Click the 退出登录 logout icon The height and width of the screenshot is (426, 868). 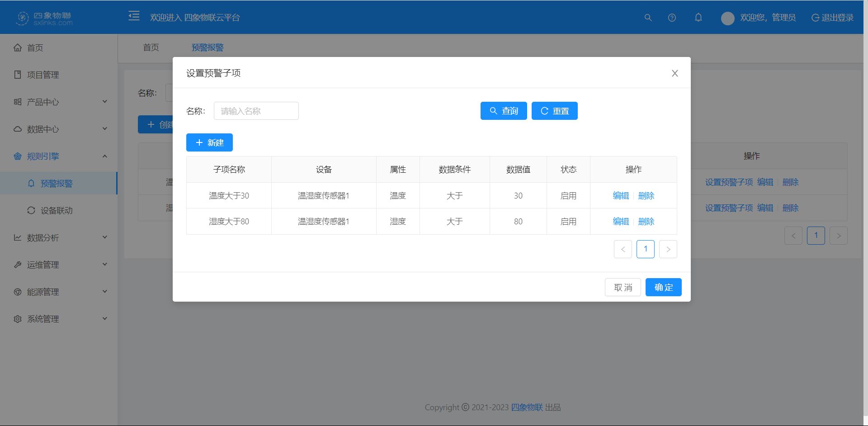pos(816,18)
